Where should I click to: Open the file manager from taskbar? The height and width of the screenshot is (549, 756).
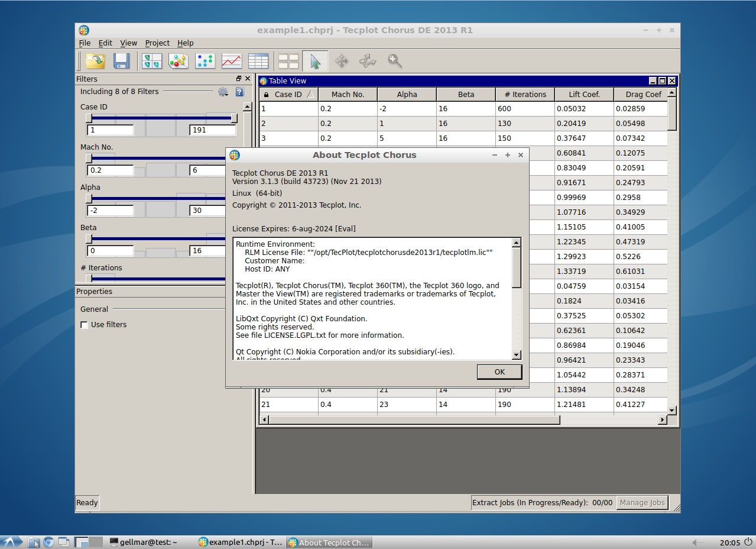(x=34, y=542)
